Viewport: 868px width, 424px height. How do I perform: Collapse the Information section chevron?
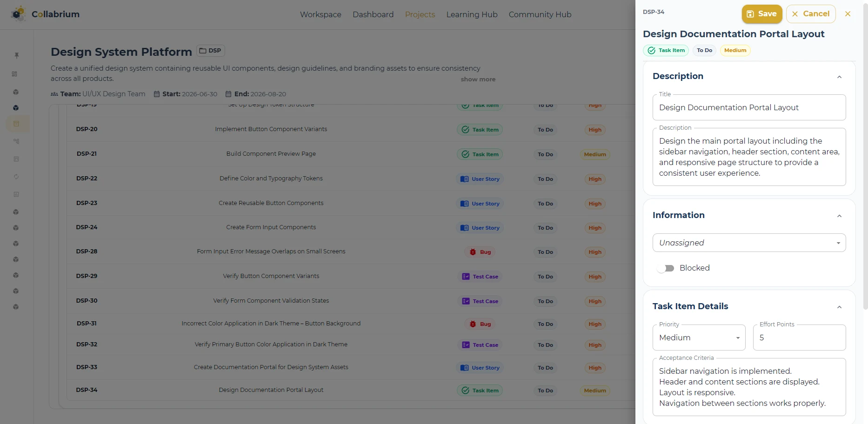coord(839,216)
